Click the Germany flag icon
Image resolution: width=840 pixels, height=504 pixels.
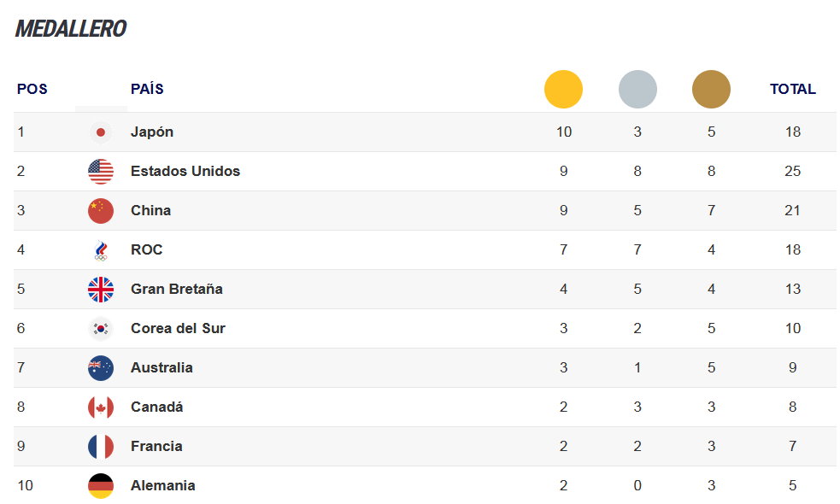101,486
